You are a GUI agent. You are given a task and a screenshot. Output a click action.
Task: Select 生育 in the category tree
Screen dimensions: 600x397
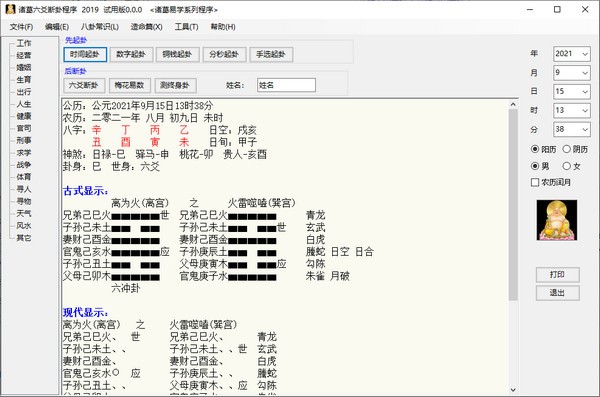coord(24,80)
